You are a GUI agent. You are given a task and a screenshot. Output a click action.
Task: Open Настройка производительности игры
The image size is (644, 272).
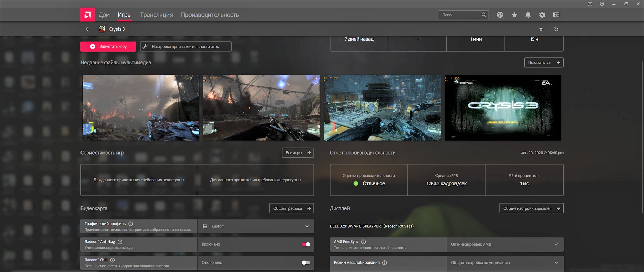click(x=185, y=47)
